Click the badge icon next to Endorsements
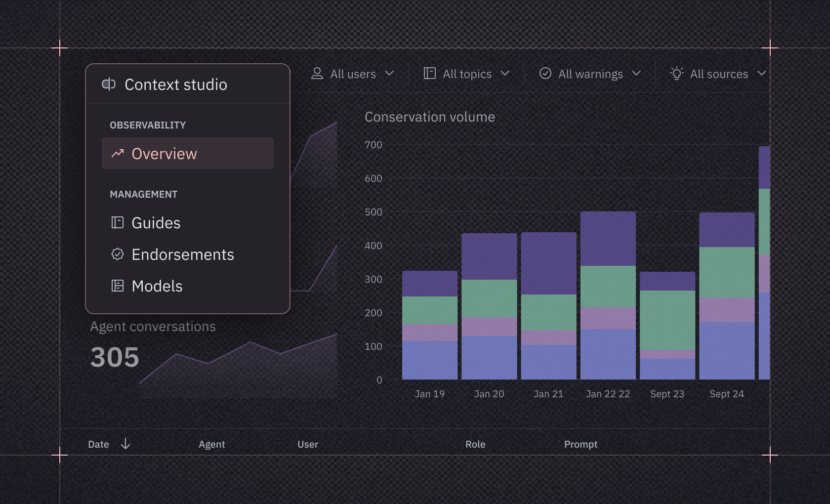Image resolution: width=830 pixels, height=504 pixels. coord(117,254)
